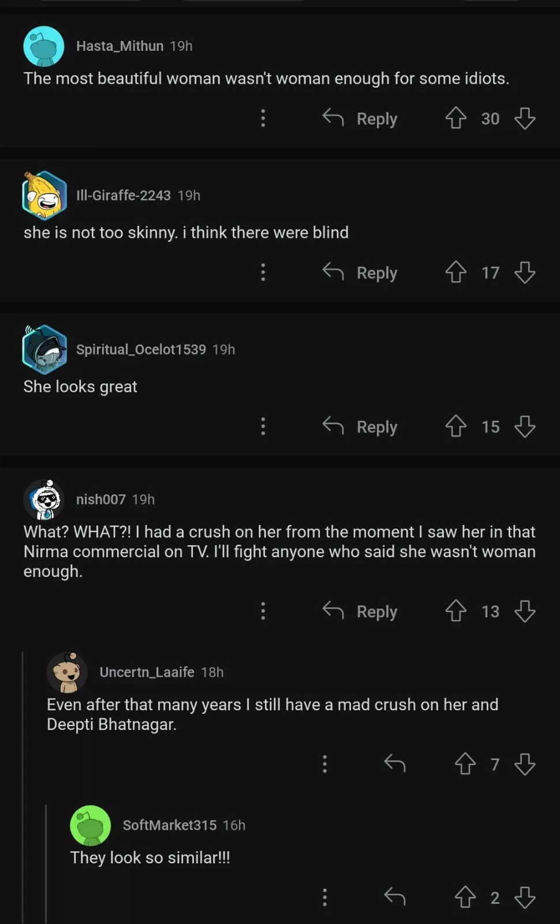
Task: Downvote Spiritual_Ocelot1539's comment
Action: (x=525, y=427)
